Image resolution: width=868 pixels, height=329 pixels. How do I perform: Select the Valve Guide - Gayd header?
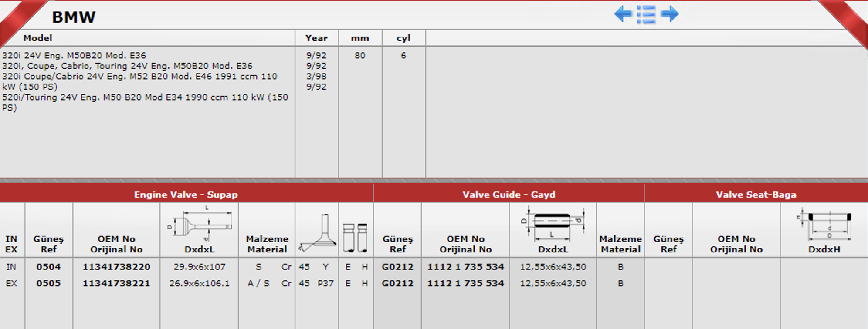509,195
